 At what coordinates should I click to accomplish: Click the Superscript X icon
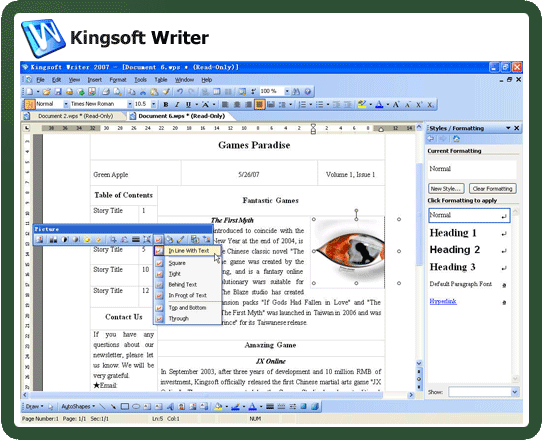pyautogui.click(x=419, y=105)
